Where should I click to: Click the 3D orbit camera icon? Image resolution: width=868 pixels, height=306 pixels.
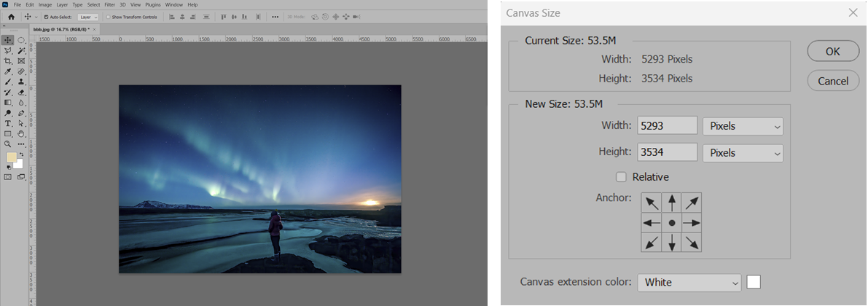pos(314,17)
